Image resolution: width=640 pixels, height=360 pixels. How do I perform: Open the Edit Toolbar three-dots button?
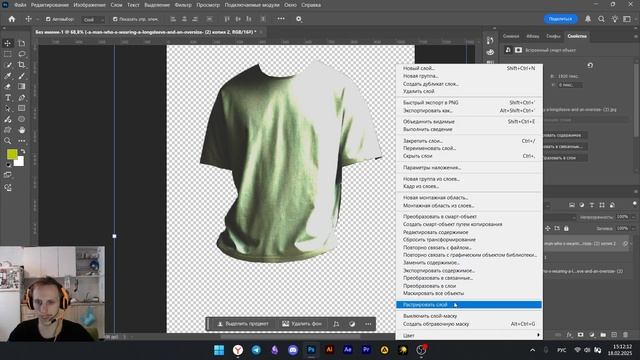tap(22, 141)
